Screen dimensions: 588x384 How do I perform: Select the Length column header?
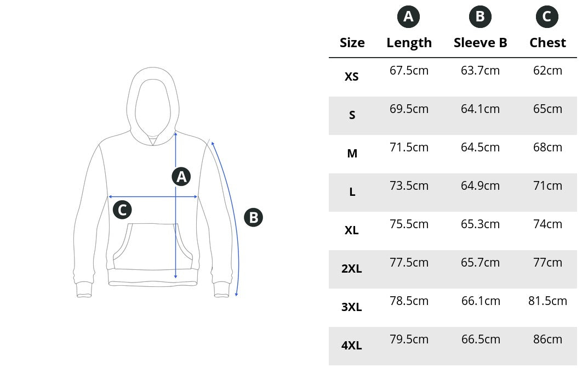pyautogui.click(x=409, y=43)
